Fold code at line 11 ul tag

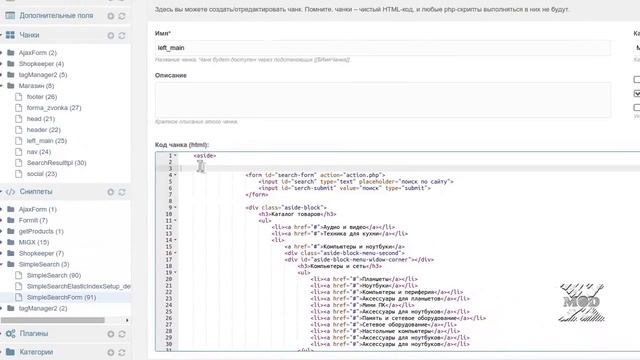tap(176, 220)
